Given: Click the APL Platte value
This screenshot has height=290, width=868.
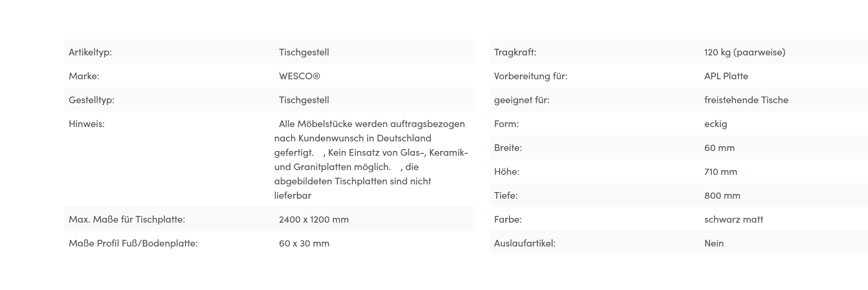Looking at the screenshot, I should pyautogui.click(x=726, y=76).
